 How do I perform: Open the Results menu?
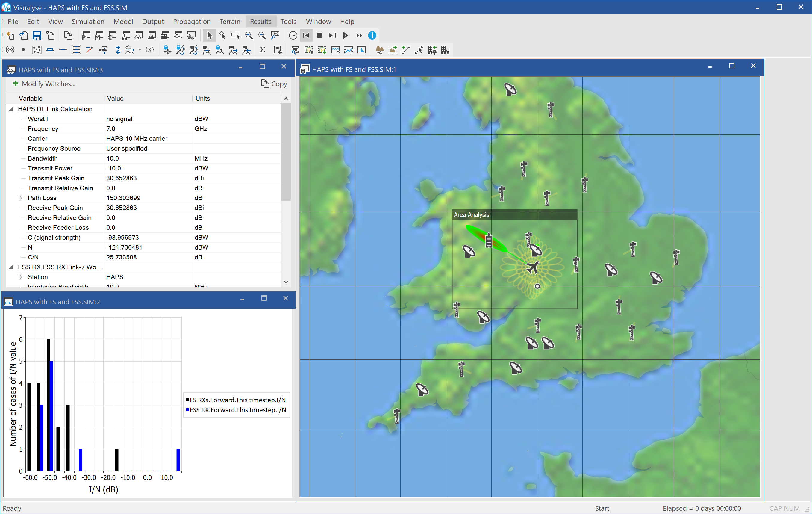pyautogui.click(x=261, y=22)
